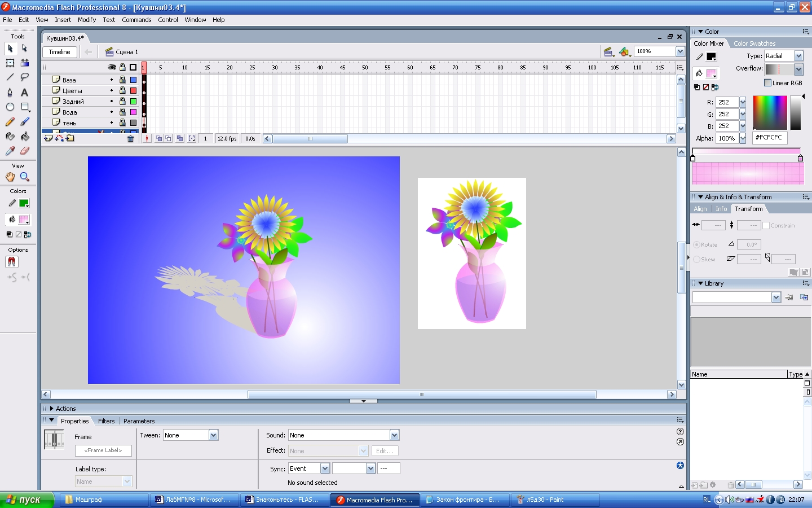
Task: Open the Windows пуск Start button
Action: pos(27,500)
